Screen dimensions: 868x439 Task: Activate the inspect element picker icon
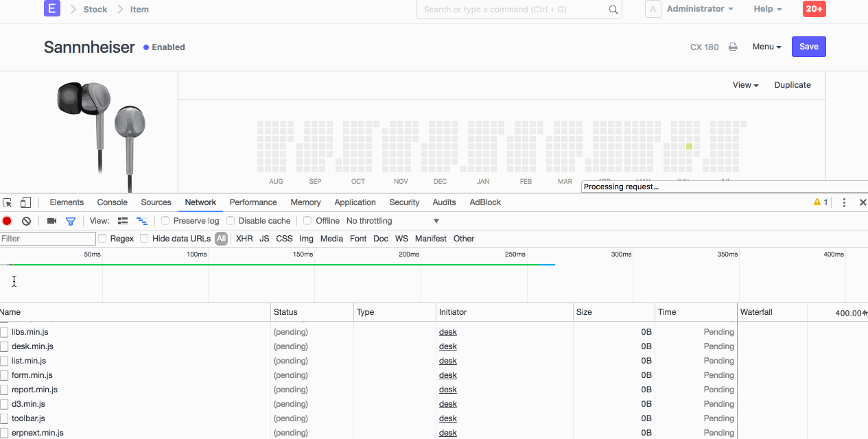pyautogui.click(x=8, y=202)
